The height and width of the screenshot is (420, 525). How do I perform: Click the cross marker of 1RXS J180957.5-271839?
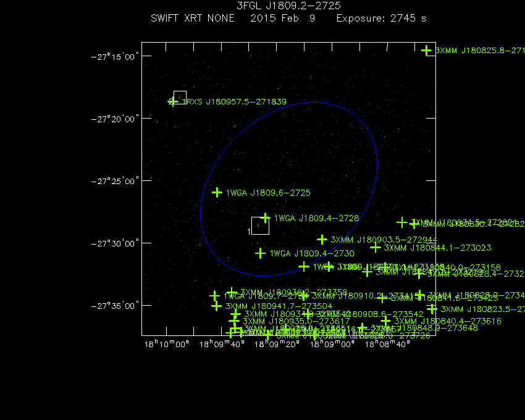pyautogui.click(x=173, y=101)
